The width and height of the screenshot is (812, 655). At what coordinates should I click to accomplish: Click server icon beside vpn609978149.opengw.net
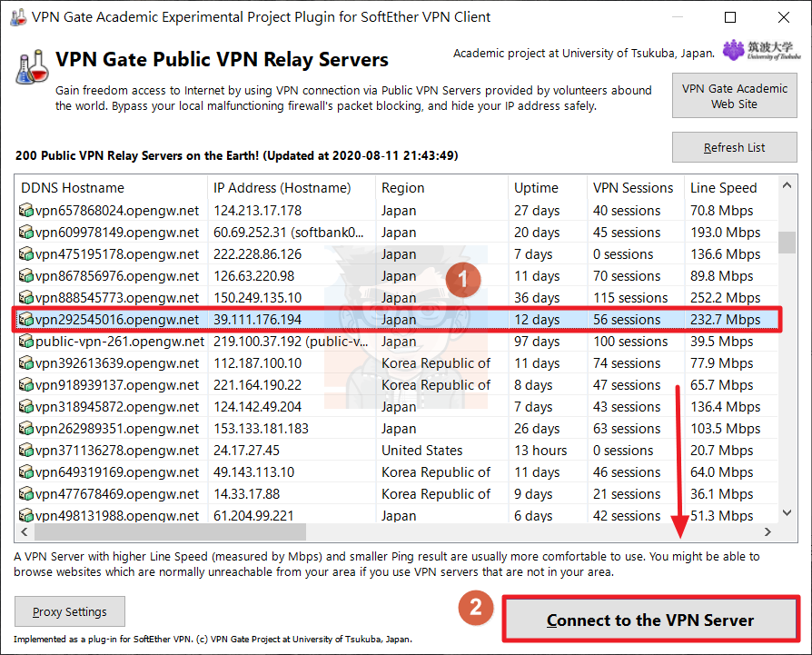pos(26,233)
